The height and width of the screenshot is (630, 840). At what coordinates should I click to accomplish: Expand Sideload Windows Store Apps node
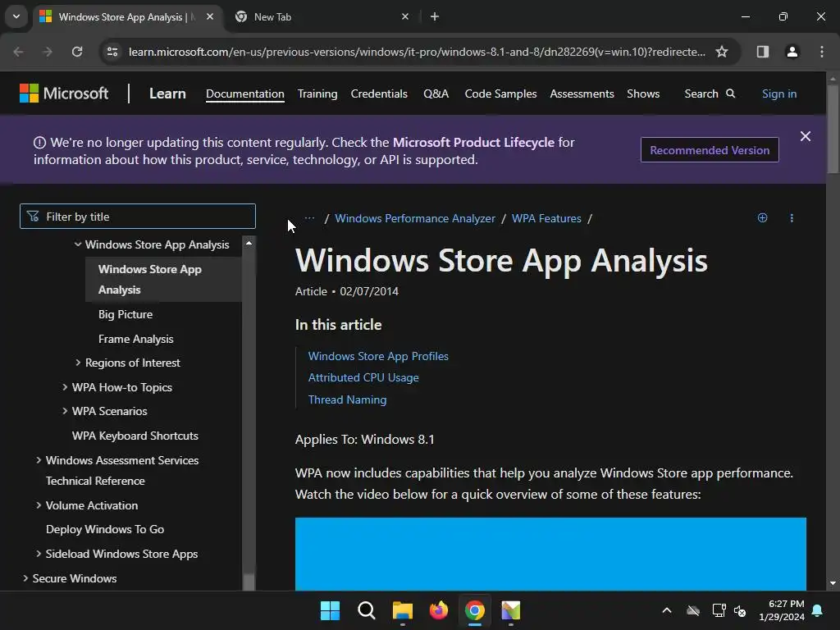click(x=38, y=554)
